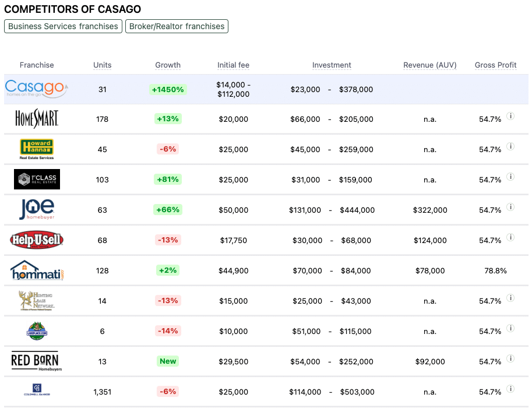Click the $14,000 - $112,000 initial fee
Image resolution: width=532 pixels, height=415 pixels.
click(x=233, y=89)
